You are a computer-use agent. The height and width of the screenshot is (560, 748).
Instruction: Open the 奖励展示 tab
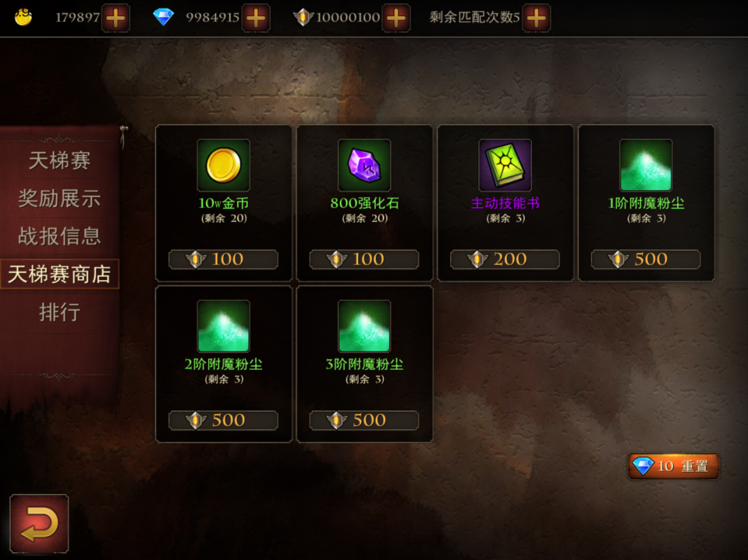click(60, 198)
